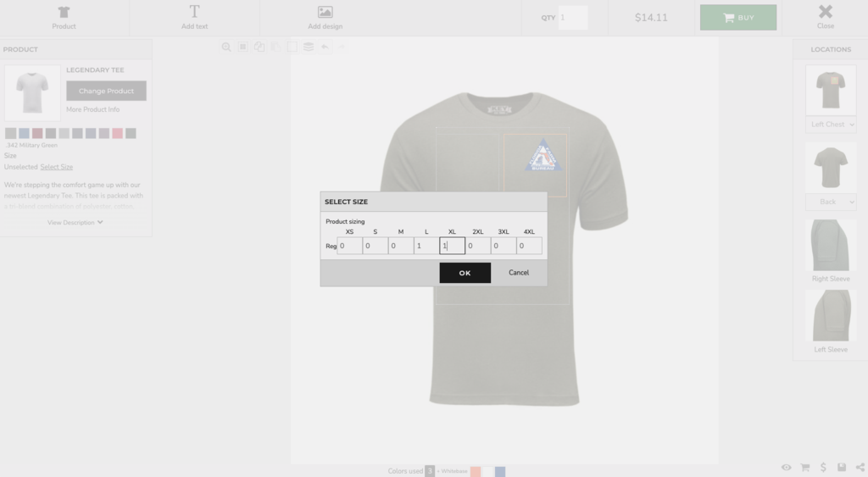Expand View Description section
Viewport: 868px width, 477px height.
point(75,223)
